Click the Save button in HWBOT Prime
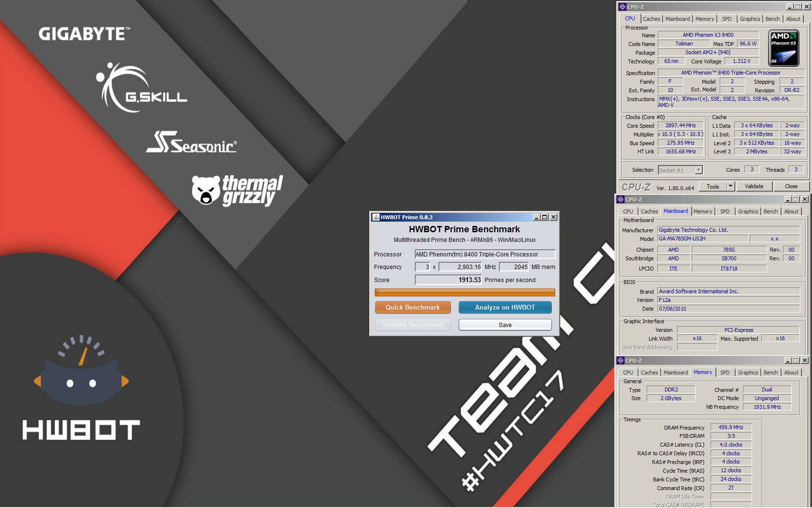 [x=505, y=325]
